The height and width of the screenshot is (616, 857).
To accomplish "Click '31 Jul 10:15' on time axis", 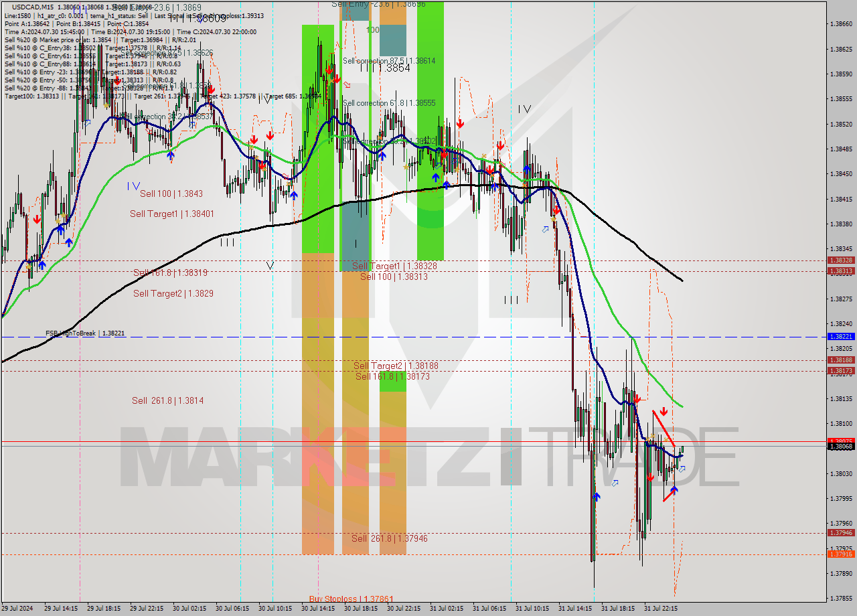I will pyautogui.click(x=532, y=609).
